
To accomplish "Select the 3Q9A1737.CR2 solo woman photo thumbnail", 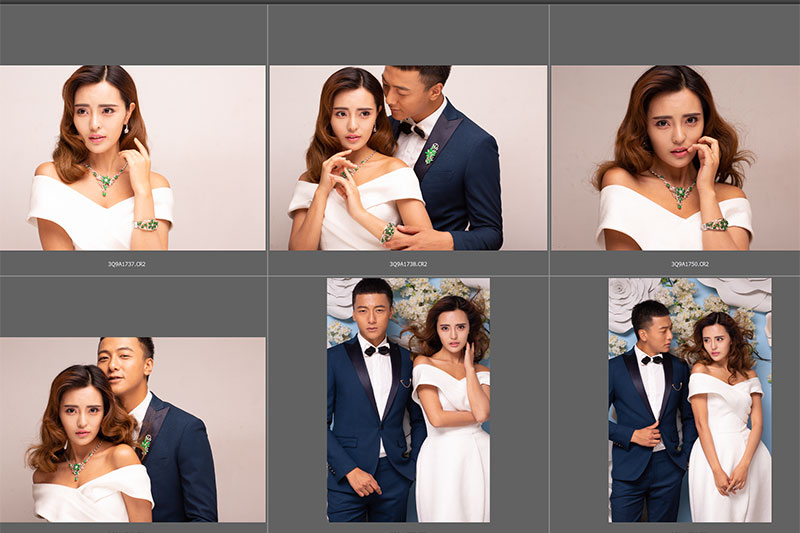I will (133, 158).
